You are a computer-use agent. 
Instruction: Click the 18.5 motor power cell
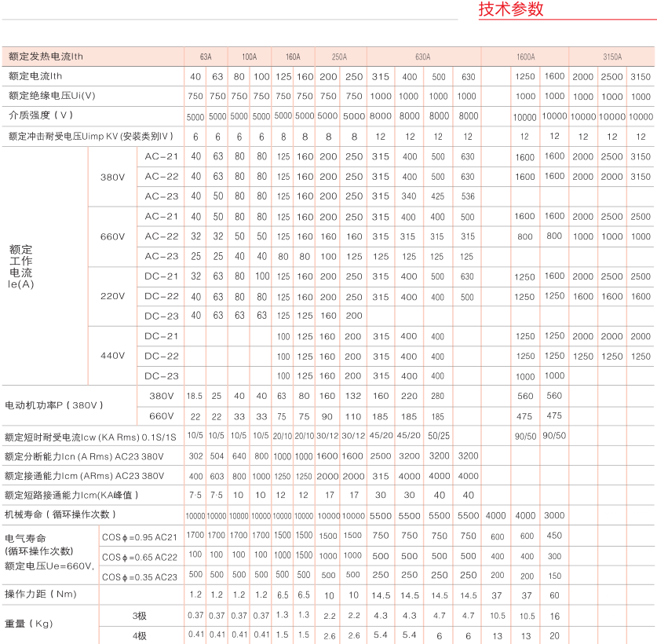pos(195,396)
